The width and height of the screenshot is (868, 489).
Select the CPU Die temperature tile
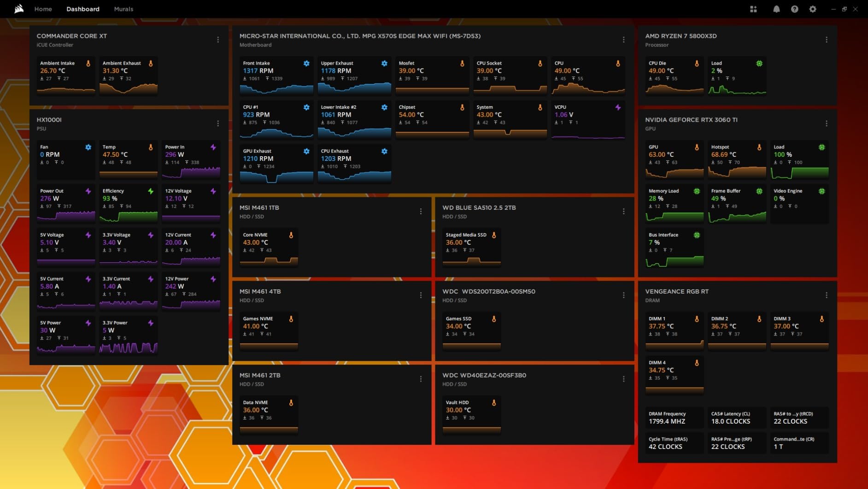point(674,76)
